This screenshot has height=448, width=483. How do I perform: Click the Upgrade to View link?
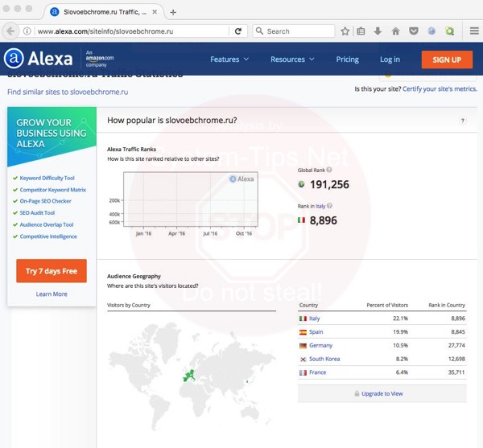382,393
